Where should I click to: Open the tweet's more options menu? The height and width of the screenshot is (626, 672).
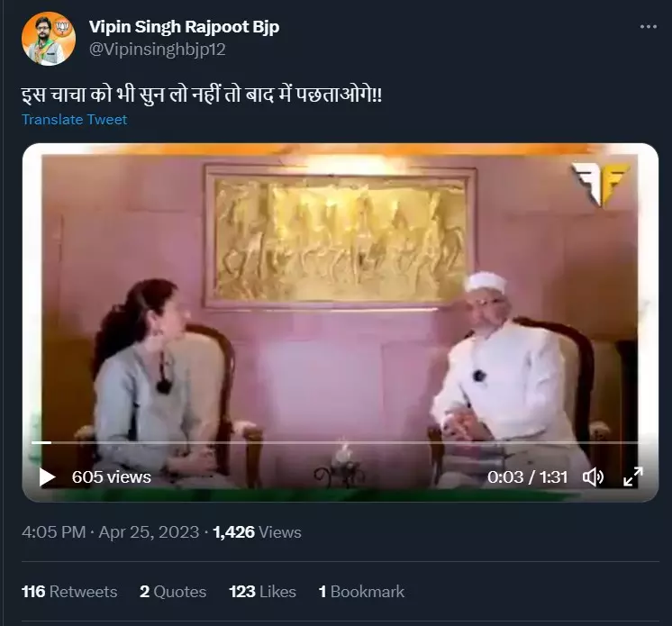click(648, 27)
